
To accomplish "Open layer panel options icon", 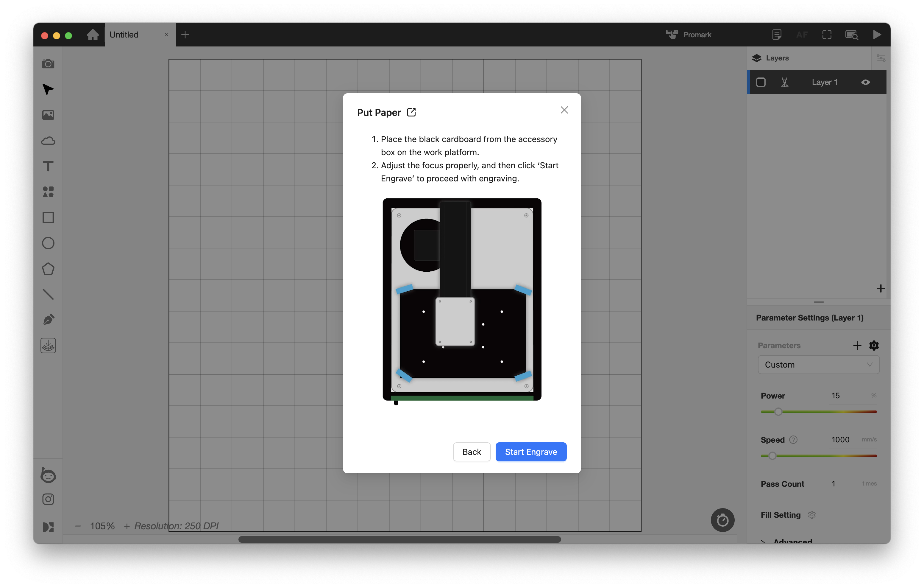I will pos(881,58).
